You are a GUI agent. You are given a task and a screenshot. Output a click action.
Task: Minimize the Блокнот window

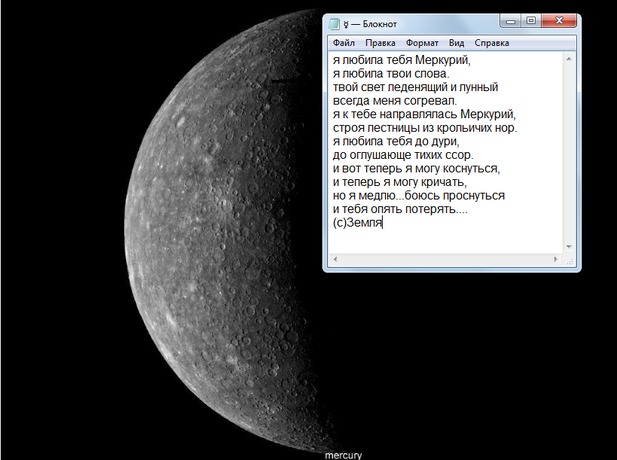510,21
